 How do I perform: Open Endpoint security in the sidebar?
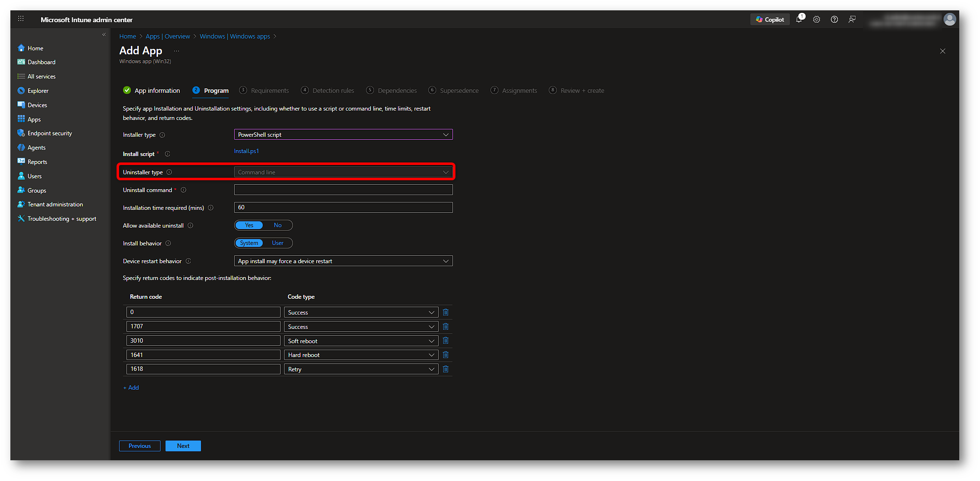point(49,133)
